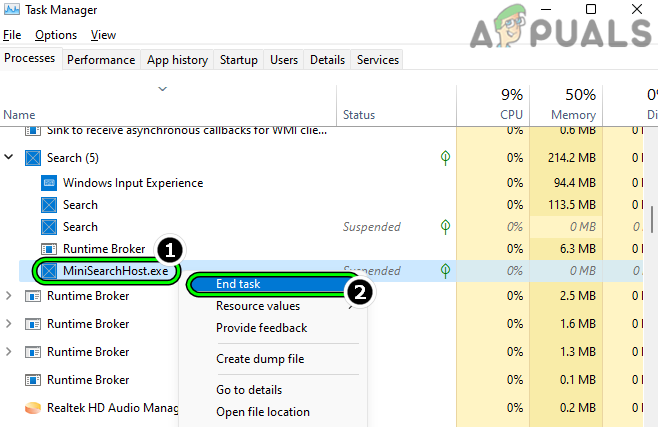658x427 pixels.
Task: Select the Processes tab
Action: click(x=30, y=58)
